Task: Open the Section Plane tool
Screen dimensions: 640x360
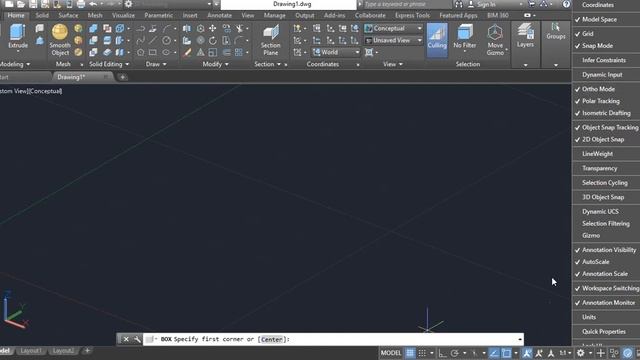Action: [x=271, y=39]
